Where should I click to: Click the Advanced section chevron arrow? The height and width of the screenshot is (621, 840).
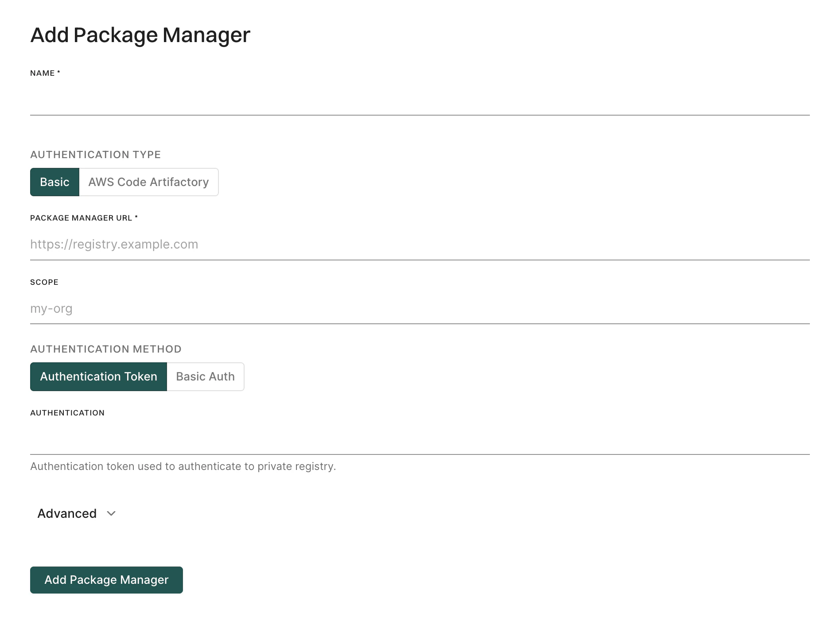110,514
